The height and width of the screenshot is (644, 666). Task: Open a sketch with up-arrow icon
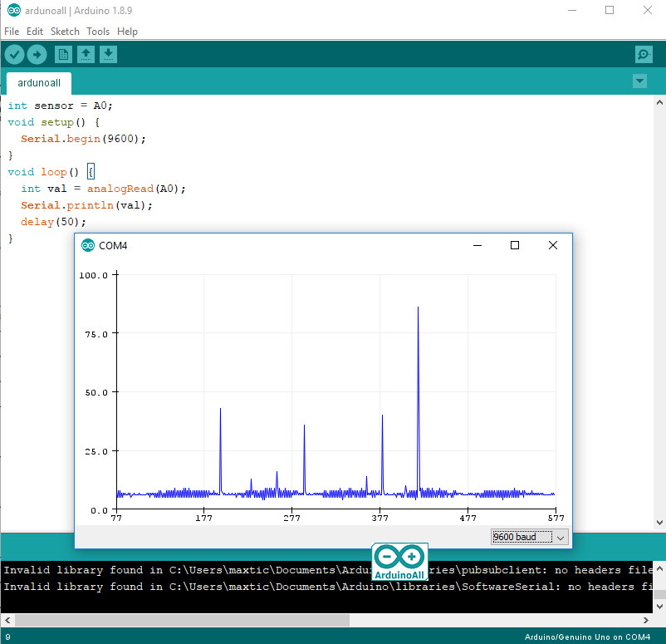coord(86,54)
